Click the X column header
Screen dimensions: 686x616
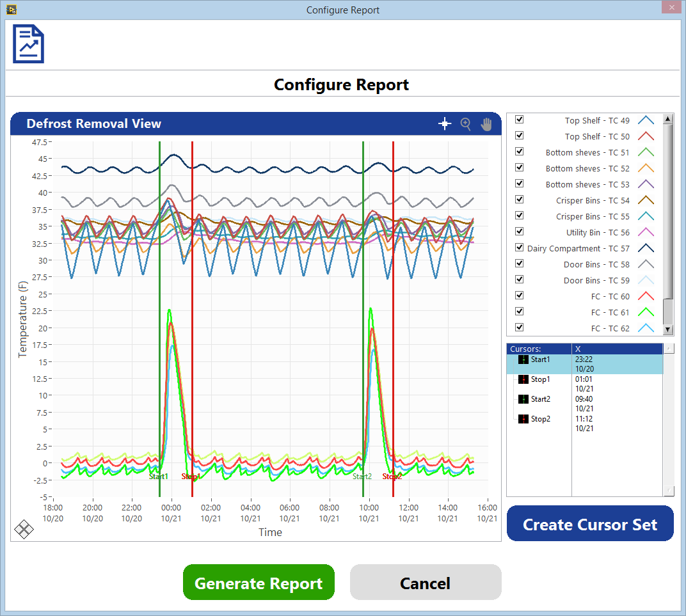coord(618,349)
